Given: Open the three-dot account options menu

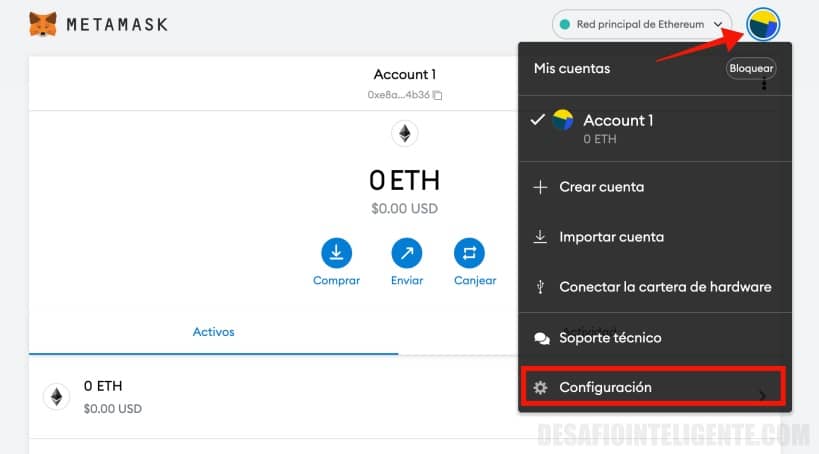Looking at the screenshot, I should coord(764,84).
